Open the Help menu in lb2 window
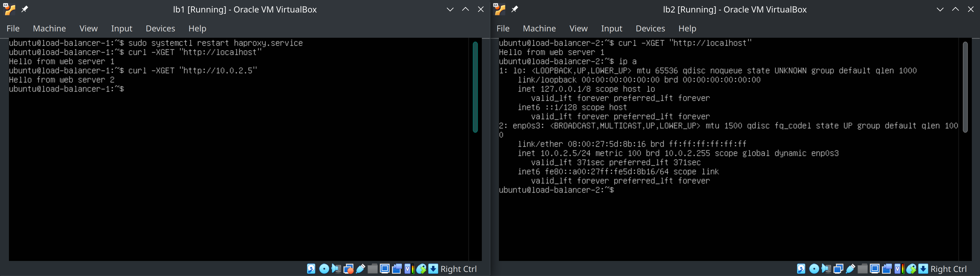The width and height of the screenshot is (980, 276). 688,29
